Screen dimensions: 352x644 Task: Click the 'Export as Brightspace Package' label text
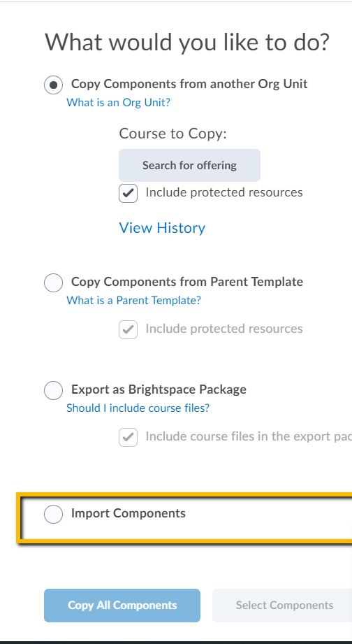pyautogui.click(x=159, y=389)
